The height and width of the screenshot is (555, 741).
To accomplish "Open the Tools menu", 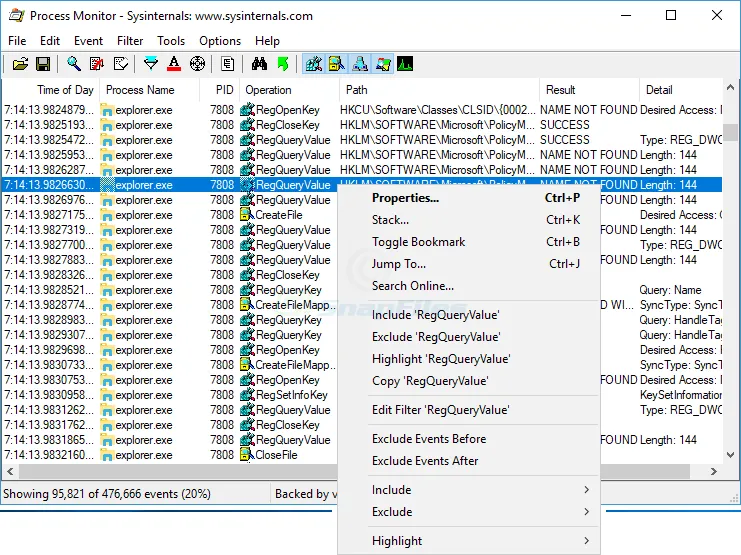I will (171, 41).
